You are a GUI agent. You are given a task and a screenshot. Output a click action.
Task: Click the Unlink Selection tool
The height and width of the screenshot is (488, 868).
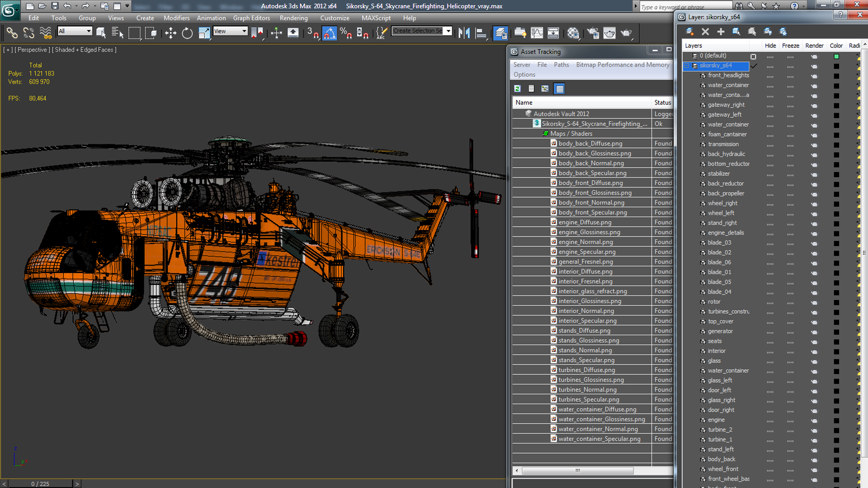tap(29, 33)
